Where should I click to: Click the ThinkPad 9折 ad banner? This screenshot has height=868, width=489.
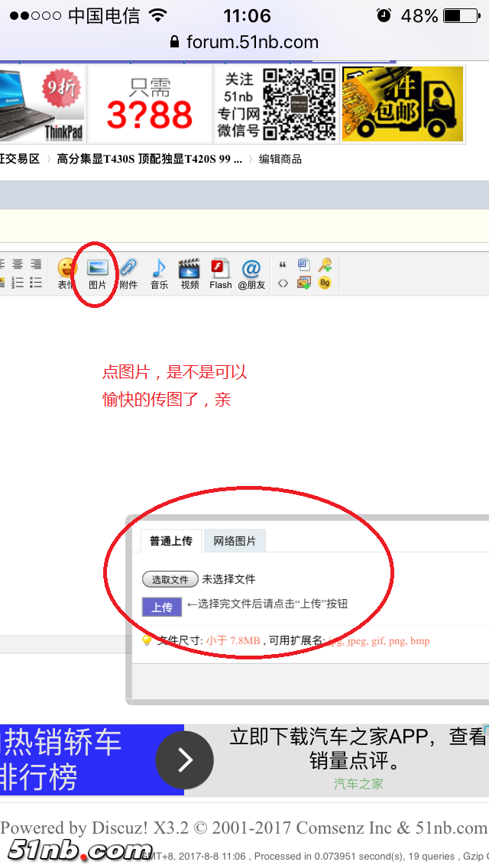point(42,104)
